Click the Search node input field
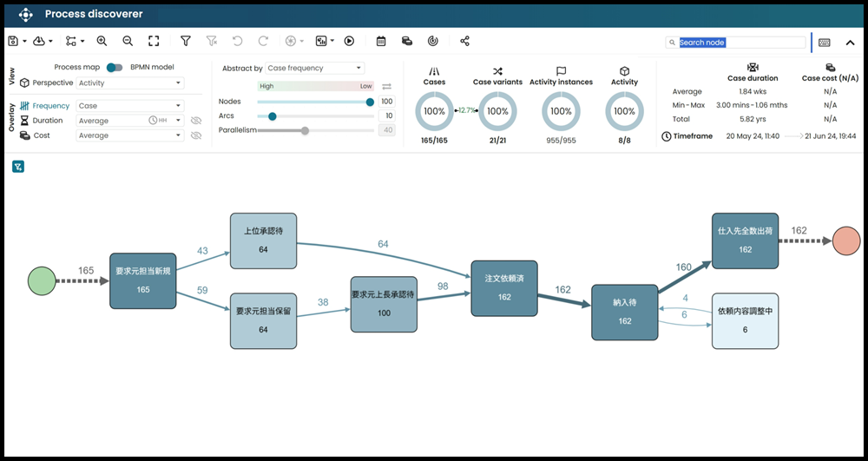 pyautogui.click(x=740, y=42)
